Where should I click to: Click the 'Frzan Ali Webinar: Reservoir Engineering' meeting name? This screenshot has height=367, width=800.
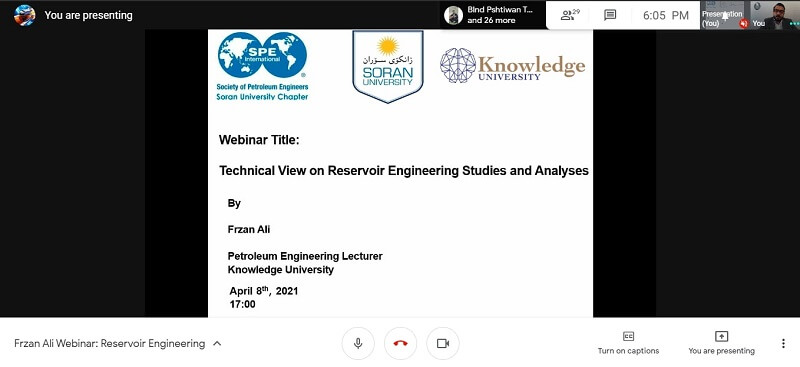[x=110, y=344]
